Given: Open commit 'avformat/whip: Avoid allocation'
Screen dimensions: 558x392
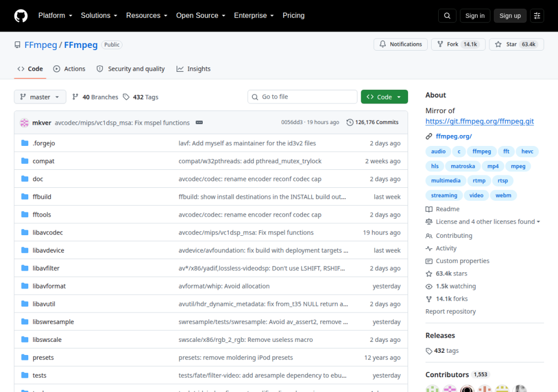Looking at the screenshot, I should pos(224,286).
